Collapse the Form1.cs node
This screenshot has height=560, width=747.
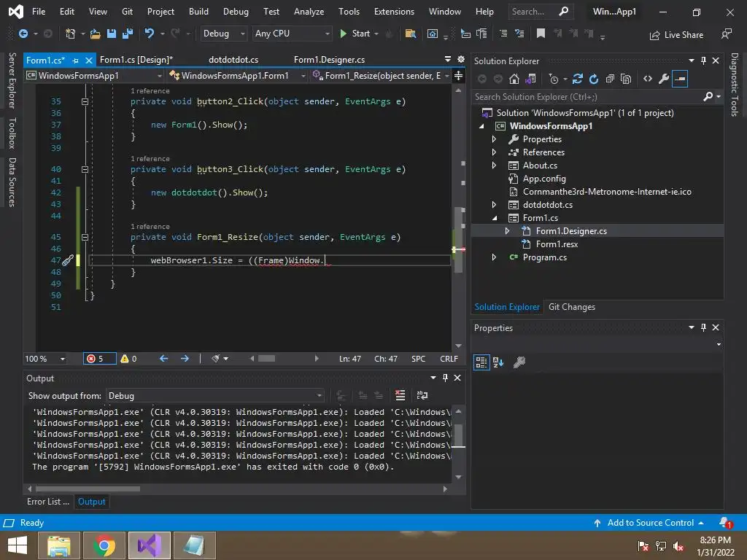click(x=494, y=218)
